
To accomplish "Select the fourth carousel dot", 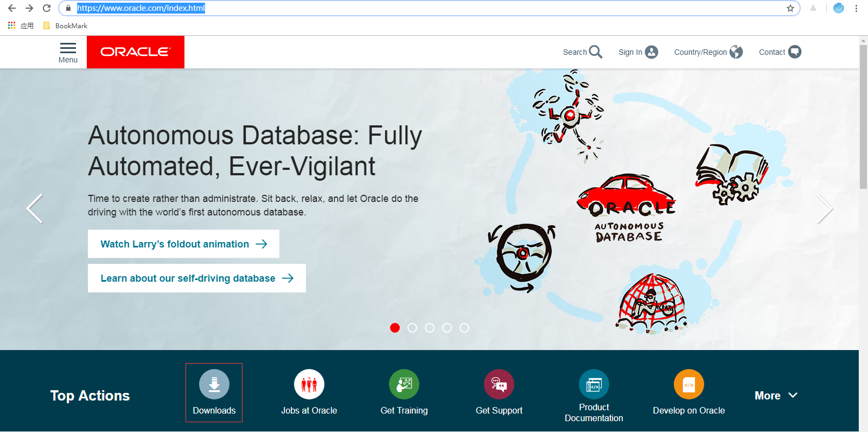I will [x=447, y=328].
